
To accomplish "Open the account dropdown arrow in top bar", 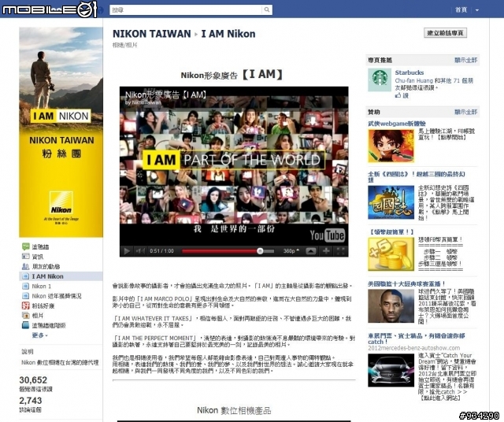I will (x=477, y=10).
